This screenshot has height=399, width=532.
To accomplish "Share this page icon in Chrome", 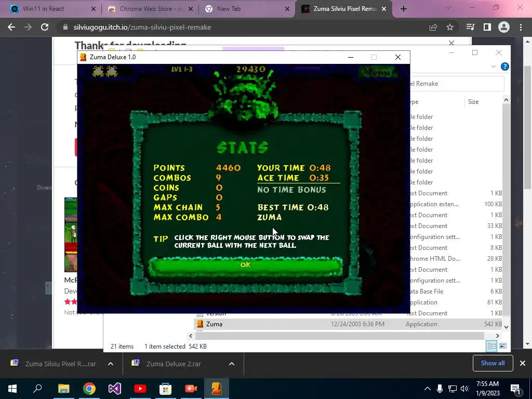I will [433, 27].
